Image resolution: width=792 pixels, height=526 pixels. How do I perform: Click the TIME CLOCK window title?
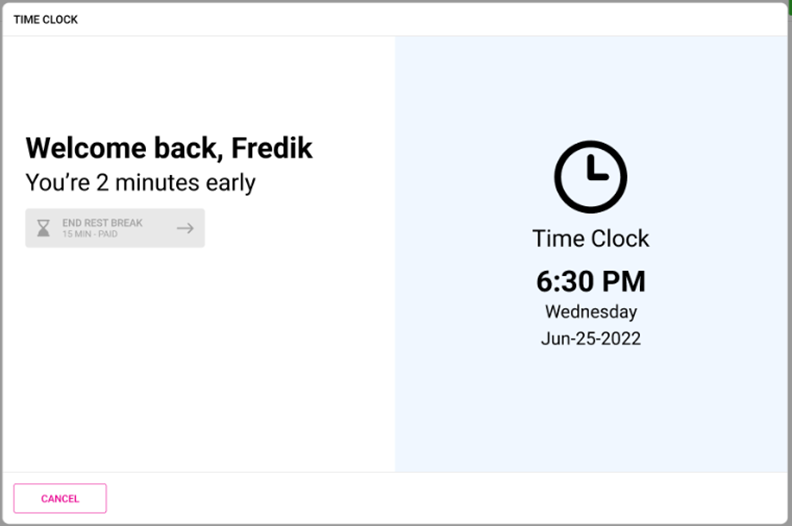(45, 19)
